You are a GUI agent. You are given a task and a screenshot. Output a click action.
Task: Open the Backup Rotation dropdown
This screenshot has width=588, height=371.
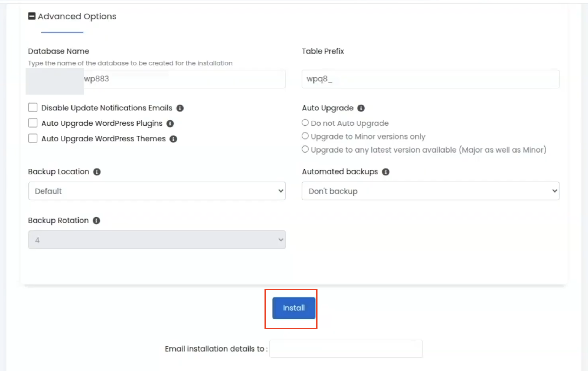point(157,240)
